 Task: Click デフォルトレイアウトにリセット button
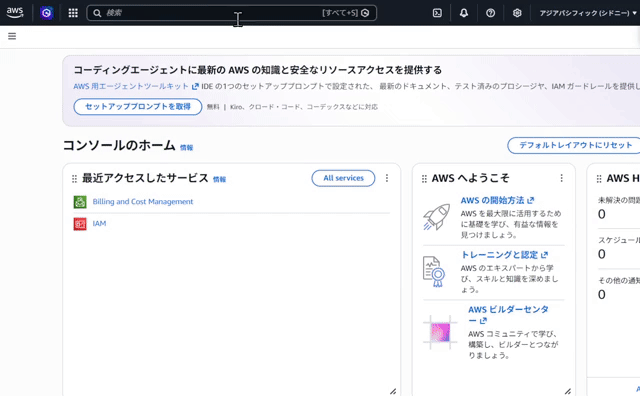(x=575, y=145)
